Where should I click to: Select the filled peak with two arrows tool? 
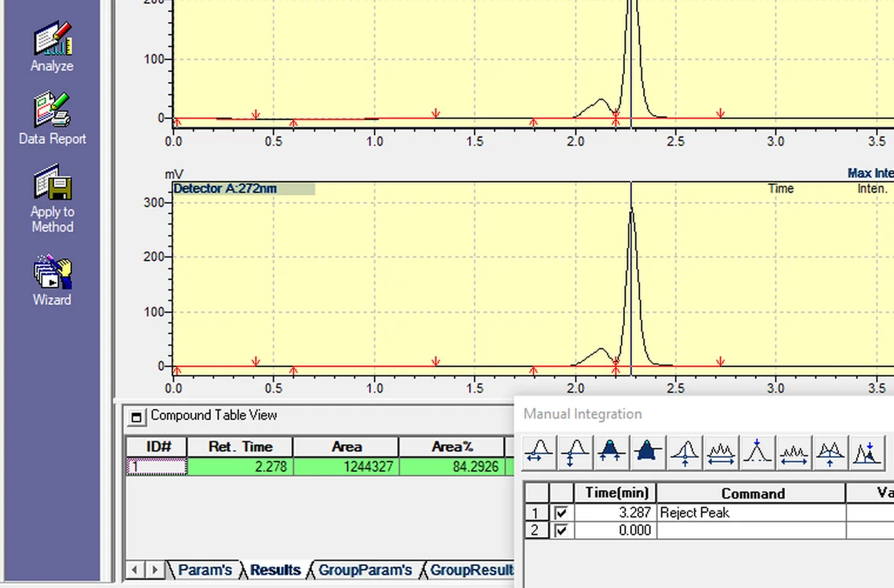coord(611,453)
